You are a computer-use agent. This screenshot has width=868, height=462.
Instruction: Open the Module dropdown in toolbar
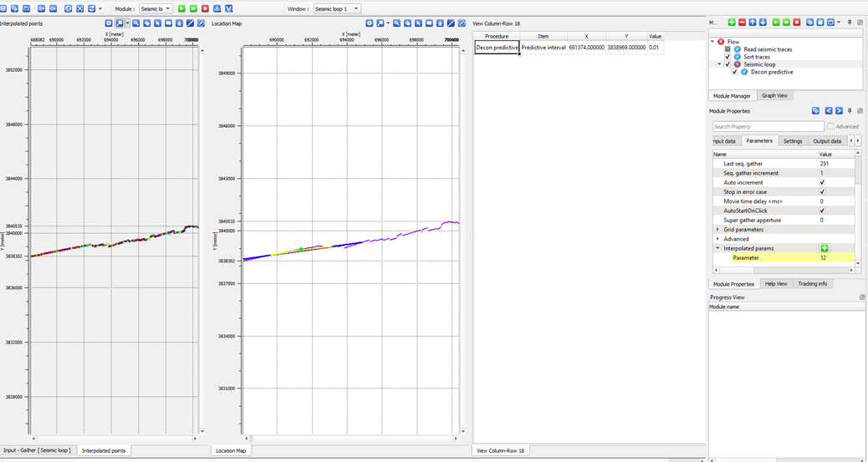156,8
